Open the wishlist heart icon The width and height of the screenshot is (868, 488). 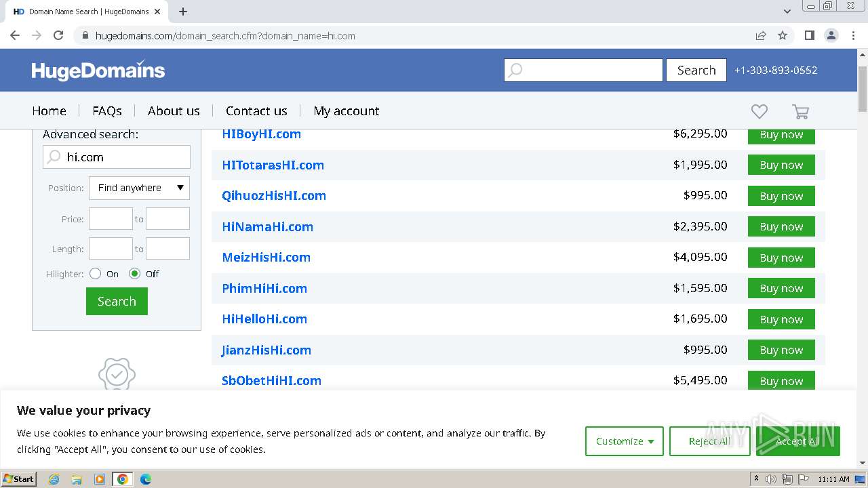pos(759,111)
